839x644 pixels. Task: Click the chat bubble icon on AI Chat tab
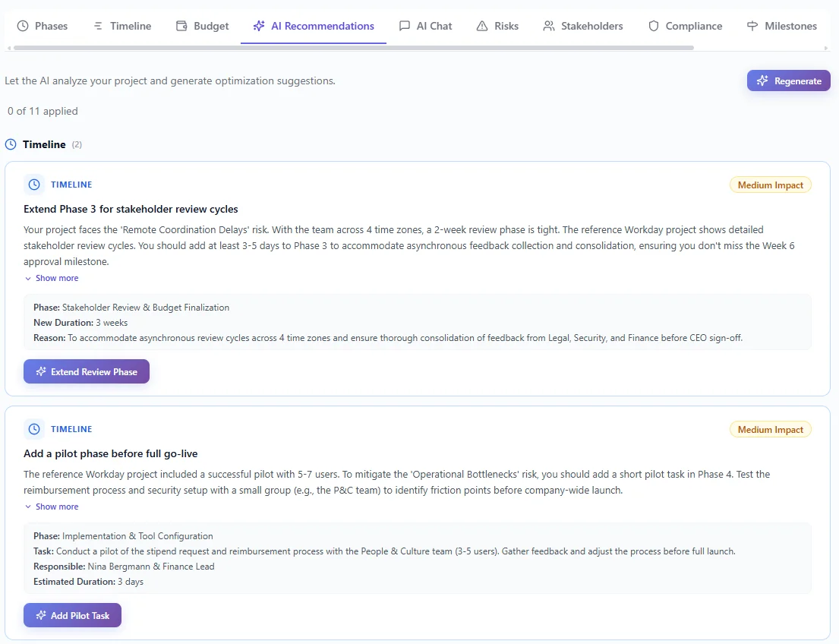pos(405,26)
